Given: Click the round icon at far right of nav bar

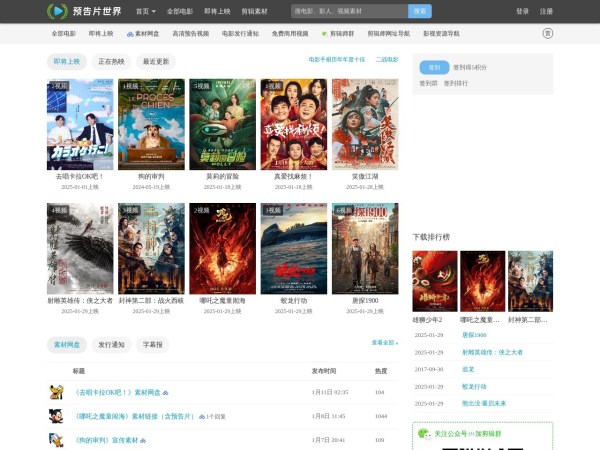Looking at the screenshot, I should tap(547, 33).
